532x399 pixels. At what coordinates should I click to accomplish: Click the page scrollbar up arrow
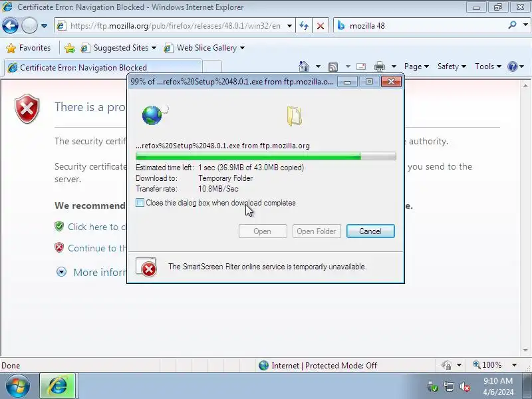pyautogui.click(x=525, y=86)
